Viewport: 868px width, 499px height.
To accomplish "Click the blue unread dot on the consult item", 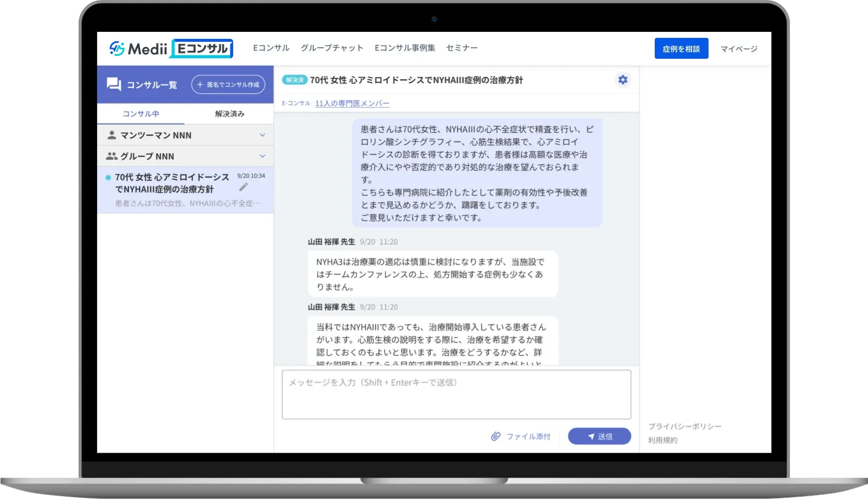I will click(x=108, y=177).
